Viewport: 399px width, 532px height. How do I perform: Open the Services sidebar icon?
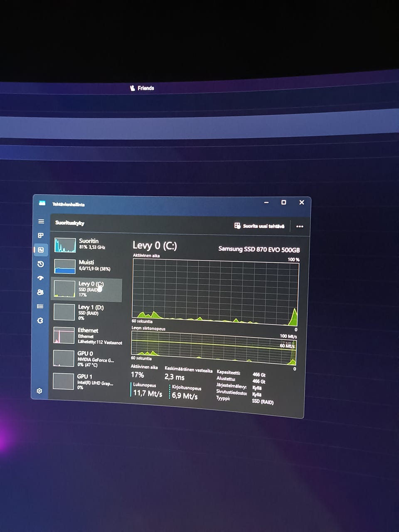click(40, 320)
